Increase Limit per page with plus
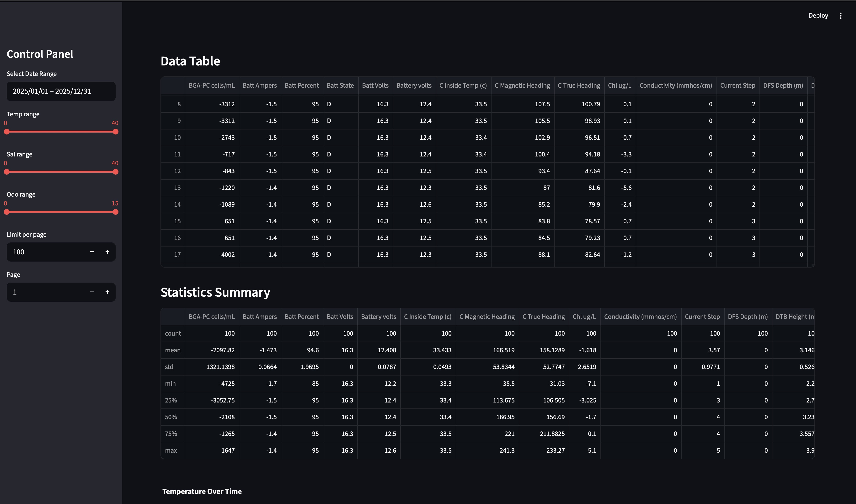856x504 pixels. (107, 252)
